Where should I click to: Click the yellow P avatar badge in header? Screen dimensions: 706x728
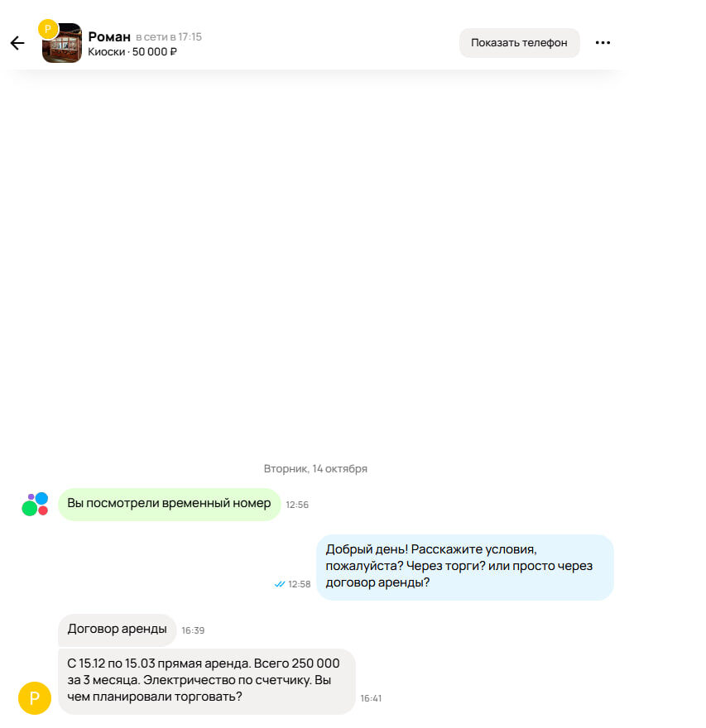48,29
